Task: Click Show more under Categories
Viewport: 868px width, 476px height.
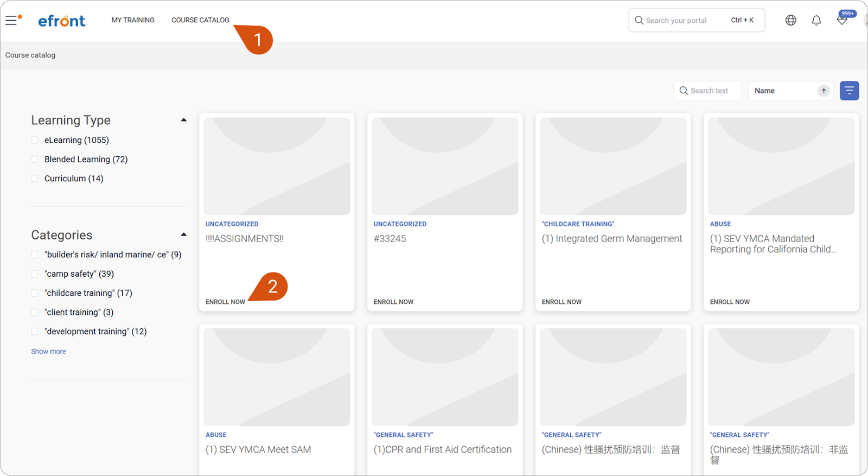Action: 48,352
